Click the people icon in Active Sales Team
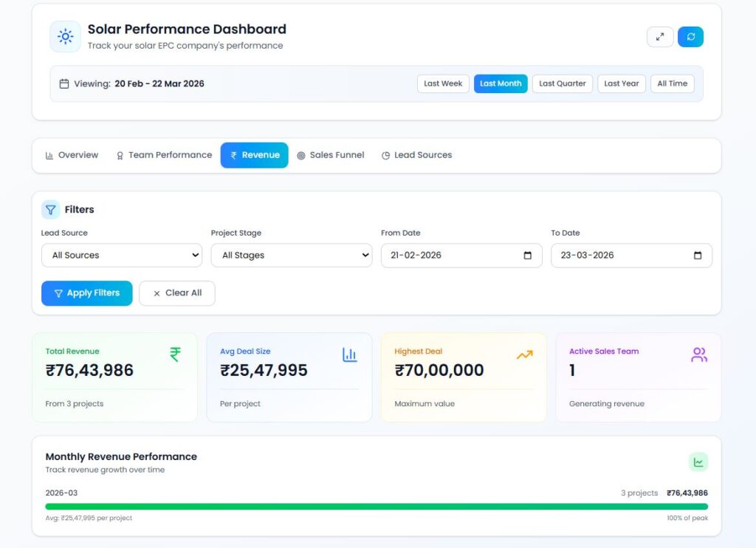 click(698, 355)
